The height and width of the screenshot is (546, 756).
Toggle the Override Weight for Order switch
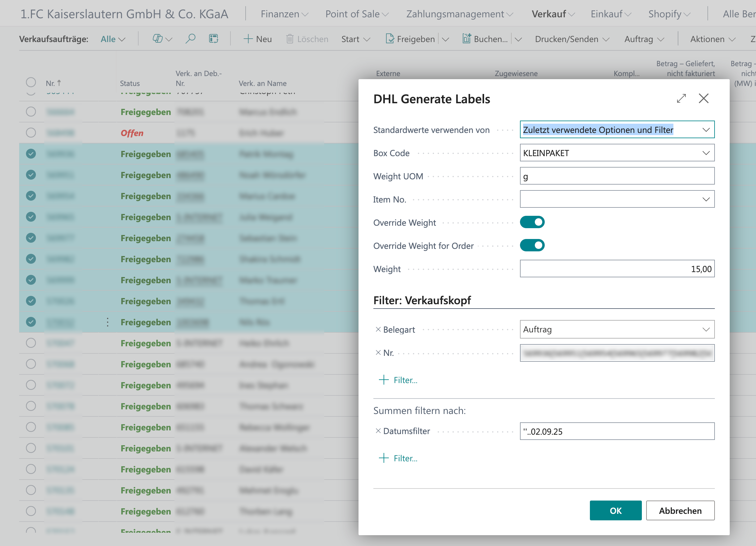(532, 245)
